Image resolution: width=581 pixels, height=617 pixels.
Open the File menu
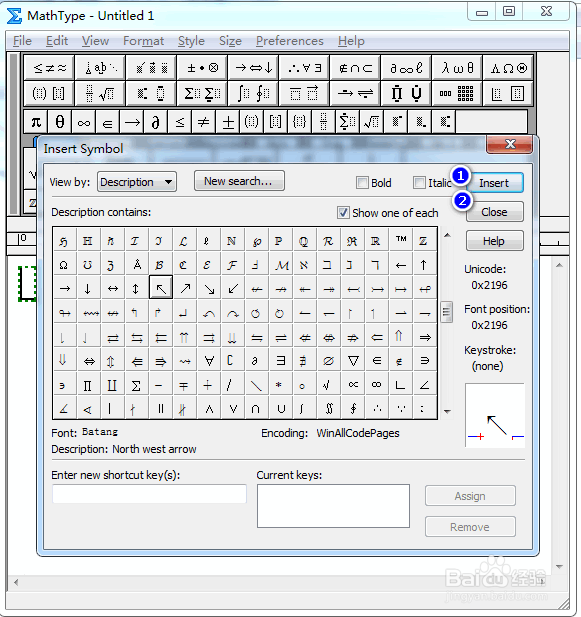pos(22,41)
